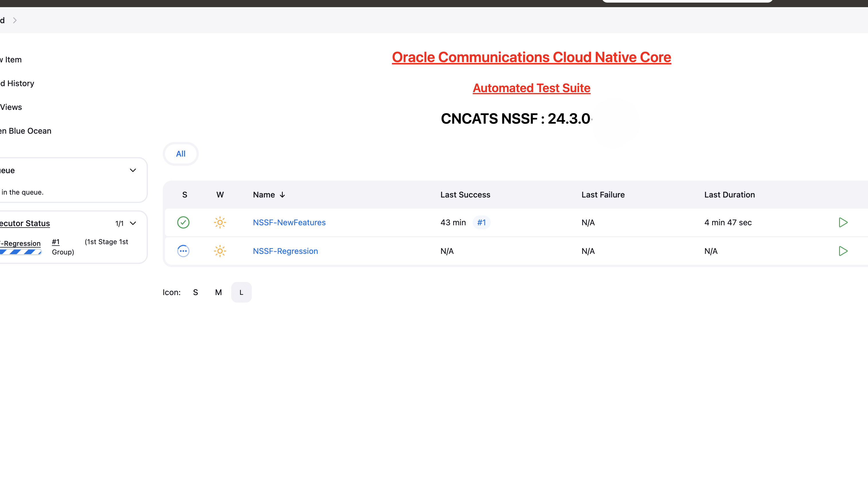Sort table by Last Duration column
This screenshot has height=480, width=868.
click(x=729, y=195)
